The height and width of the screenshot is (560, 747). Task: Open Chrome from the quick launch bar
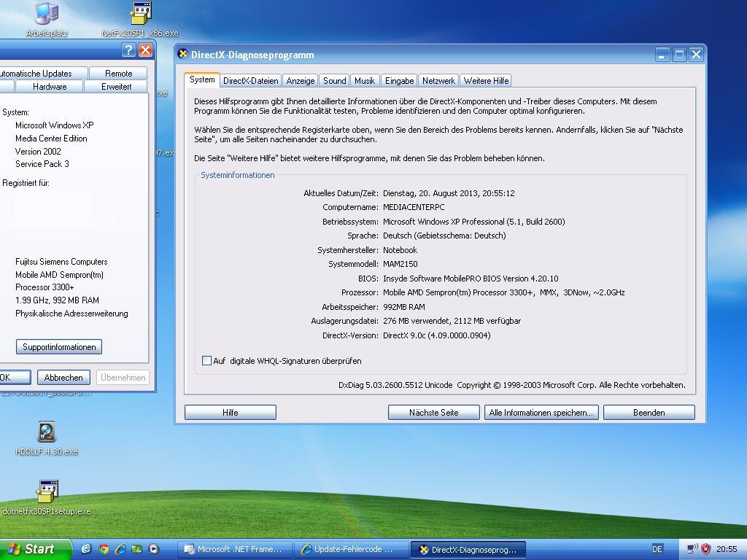click(104, 549)
